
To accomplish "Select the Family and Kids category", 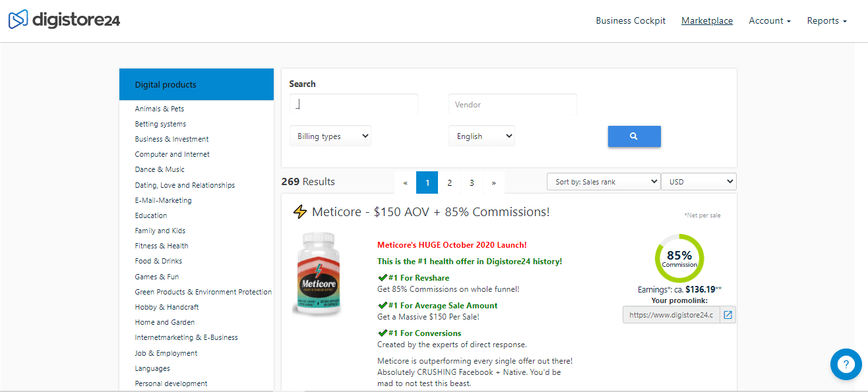I will pos(160,231).
